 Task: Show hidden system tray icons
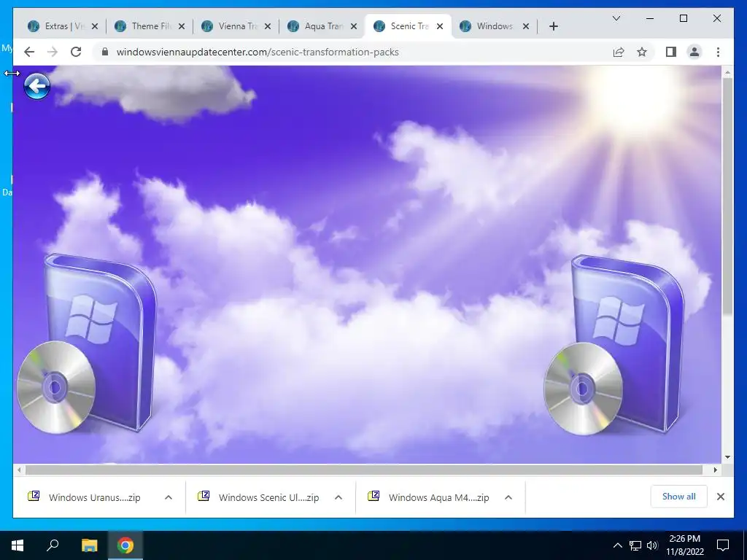coord(617,545)
